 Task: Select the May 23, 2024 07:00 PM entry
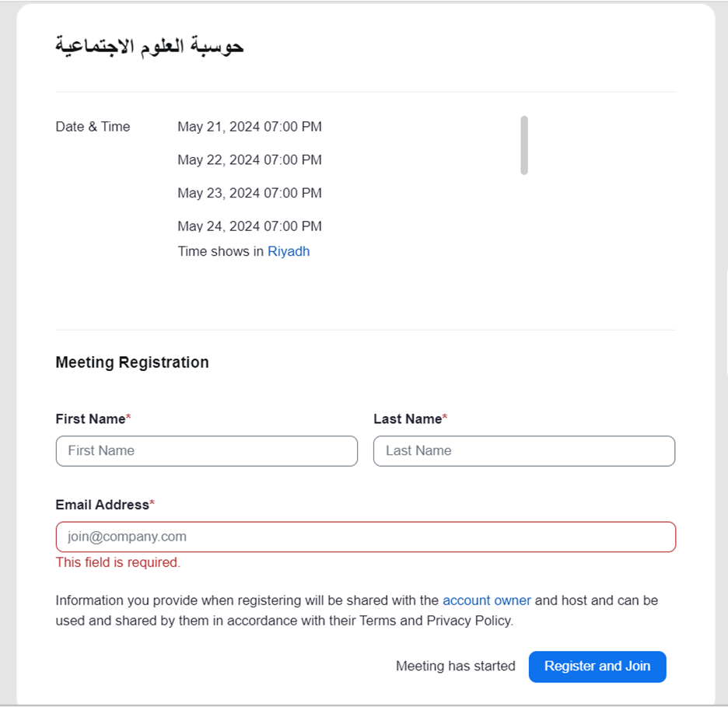(250, 193)
